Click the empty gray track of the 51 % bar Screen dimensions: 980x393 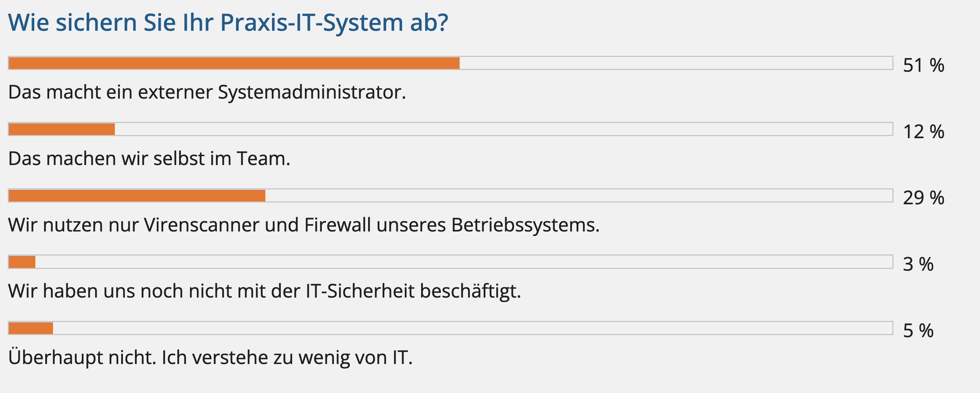pos(676,63)
